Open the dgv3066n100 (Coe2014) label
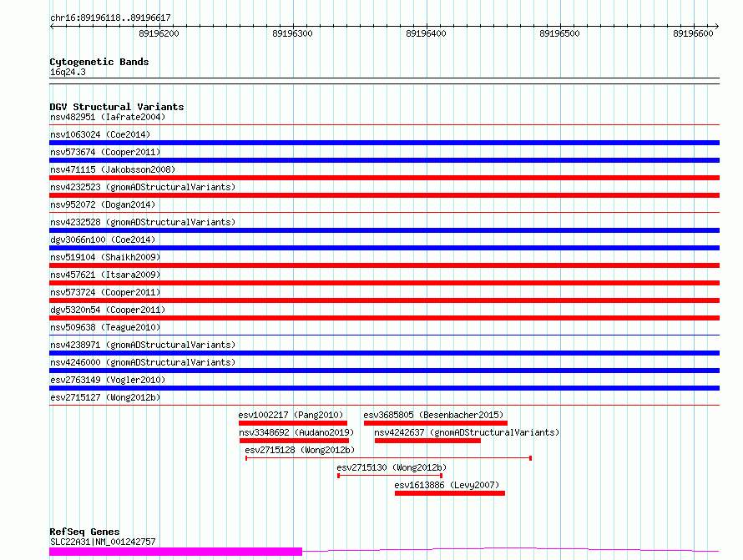The image size is (743, 560). pos(103,240)
